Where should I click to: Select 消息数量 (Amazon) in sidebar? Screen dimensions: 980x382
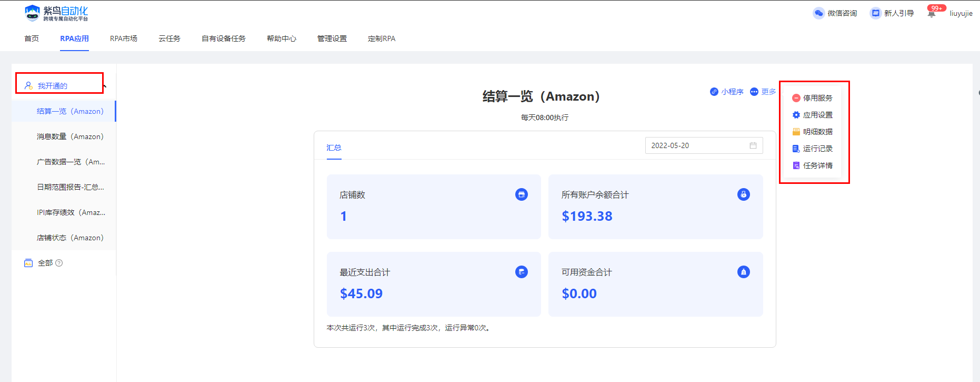click(x=64, y=136)
